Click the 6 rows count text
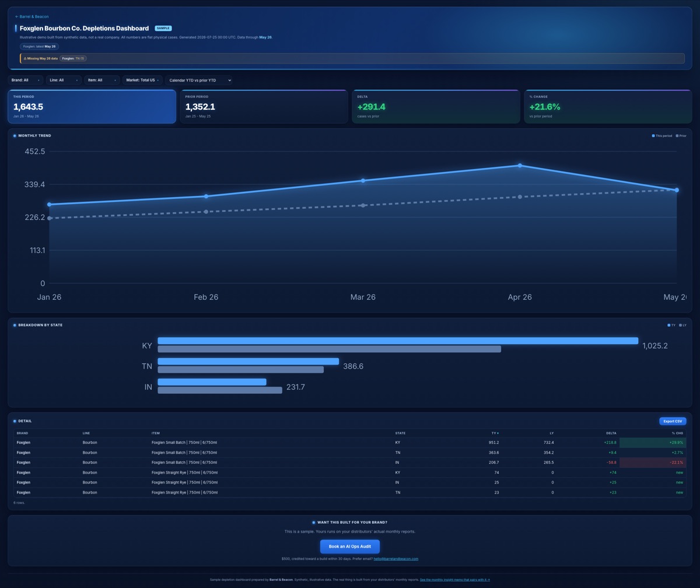Viewport: 700px width, 588px height. click(19, 503)
